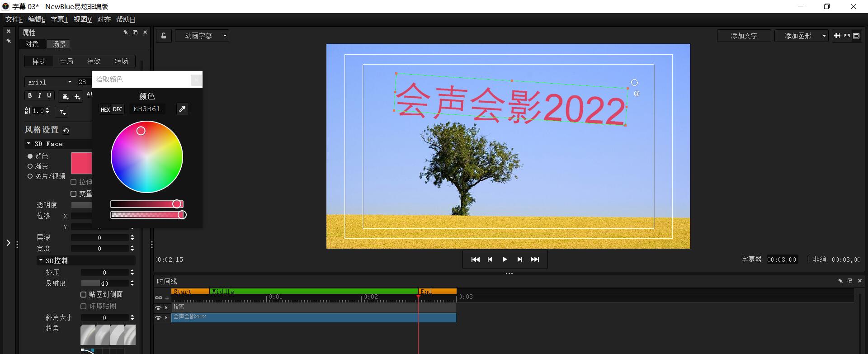Apply underline formatting with U button

click(x=49, y=95)
